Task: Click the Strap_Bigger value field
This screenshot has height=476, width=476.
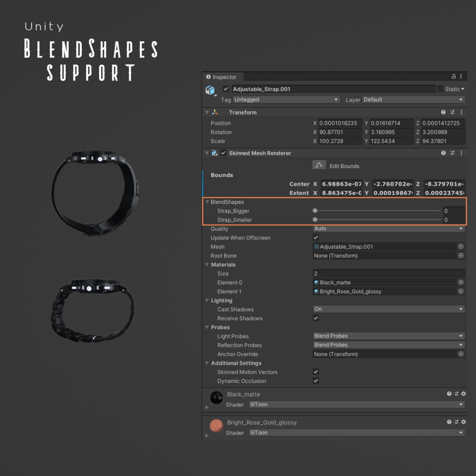Action: (454, 211)
